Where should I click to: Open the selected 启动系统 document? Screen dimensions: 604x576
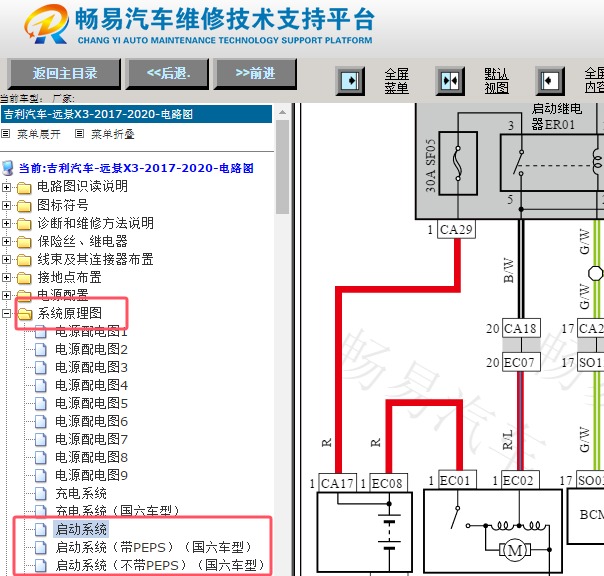coord(81,529)
